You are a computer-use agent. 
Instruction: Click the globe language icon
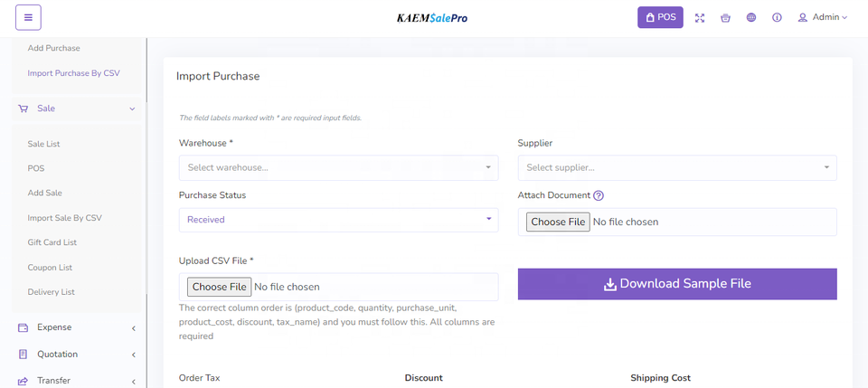pos(751,17)
